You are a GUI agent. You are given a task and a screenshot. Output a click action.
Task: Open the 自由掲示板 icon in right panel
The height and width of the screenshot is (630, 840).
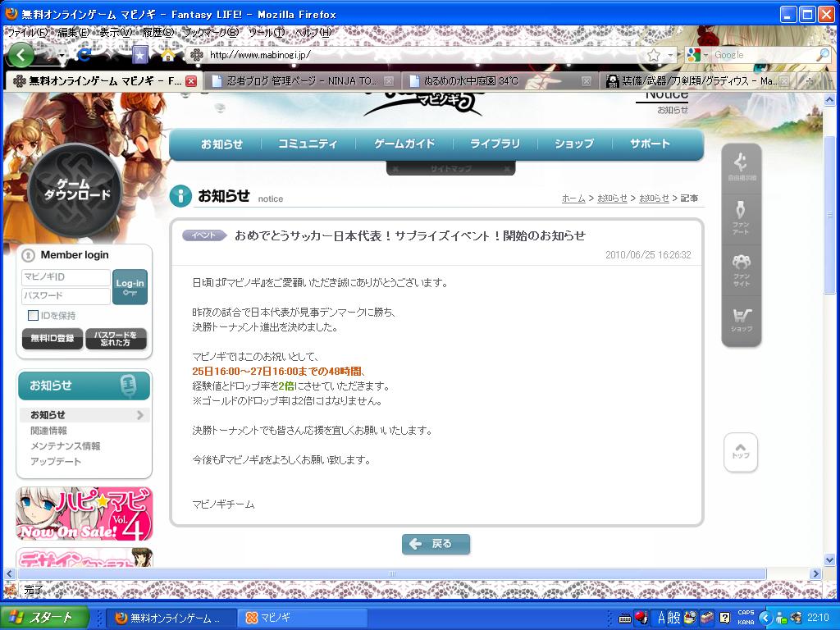pyautogui.click(x=742, y=167)
